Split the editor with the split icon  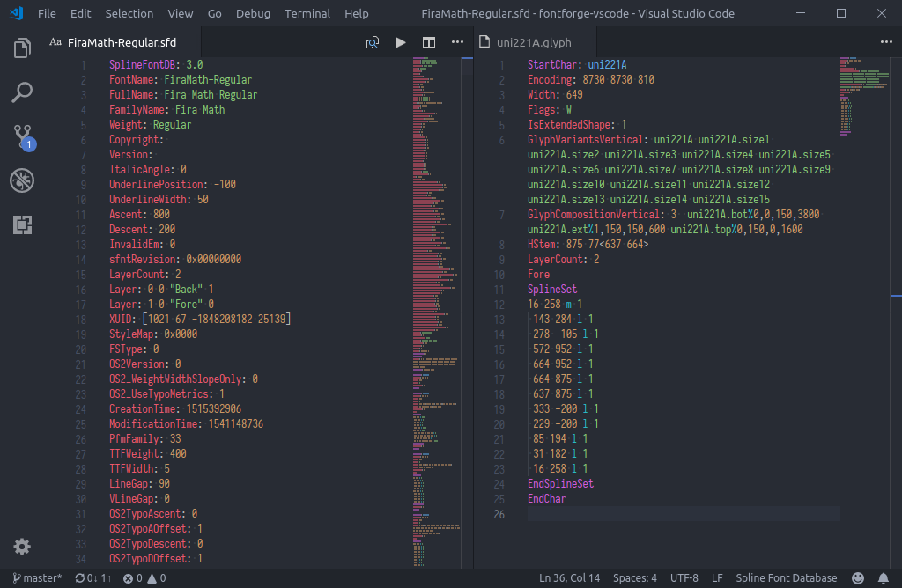coord(429,42)
